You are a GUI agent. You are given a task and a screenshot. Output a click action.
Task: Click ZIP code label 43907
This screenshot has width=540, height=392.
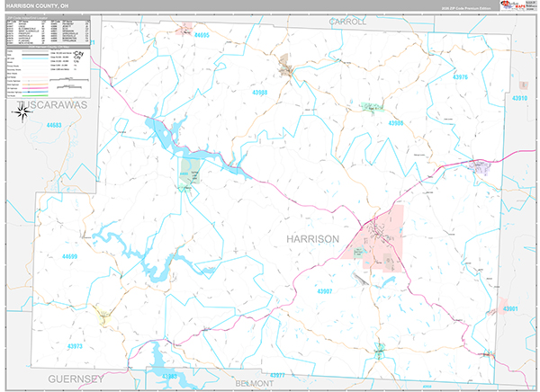[x=324, y=291]
